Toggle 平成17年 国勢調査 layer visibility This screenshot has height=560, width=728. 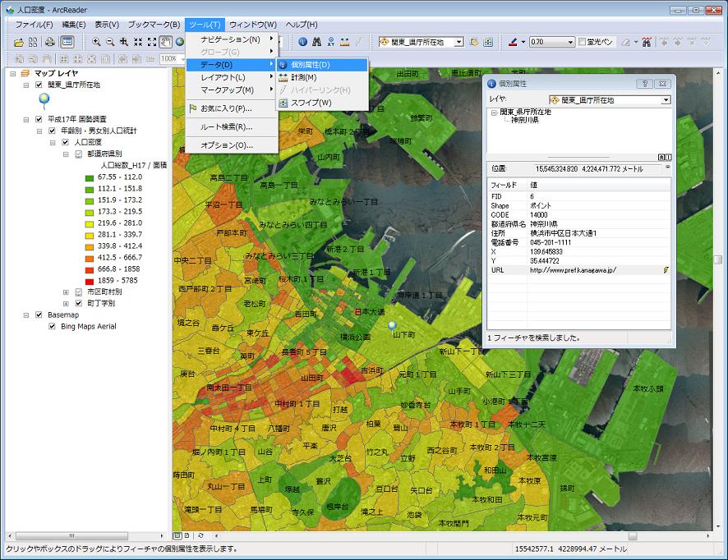[x=39, y=119]
